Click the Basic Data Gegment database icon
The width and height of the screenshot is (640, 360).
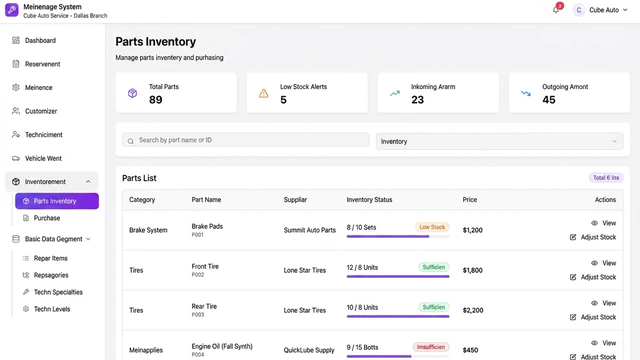pos(16,239)
